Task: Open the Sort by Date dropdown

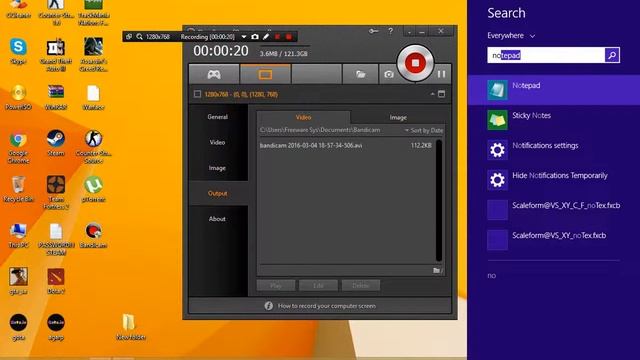Action: click(x=424, y=130)
